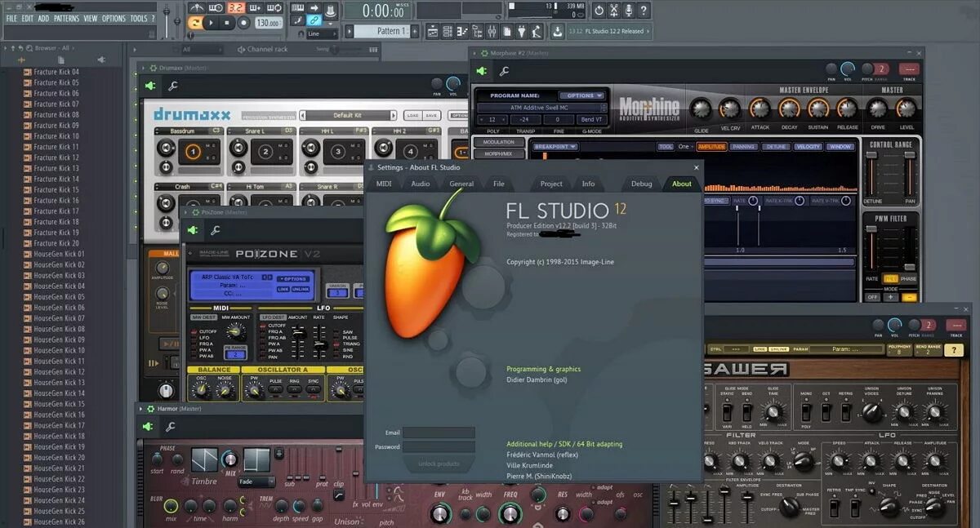Adjust the tempo 130.000 field

(268, 23)
